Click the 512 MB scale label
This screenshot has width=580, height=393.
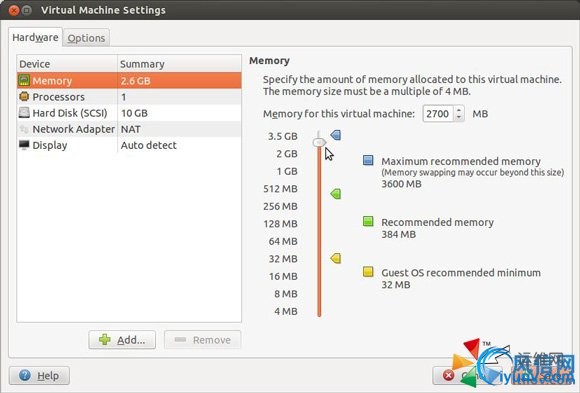[280, 189]
